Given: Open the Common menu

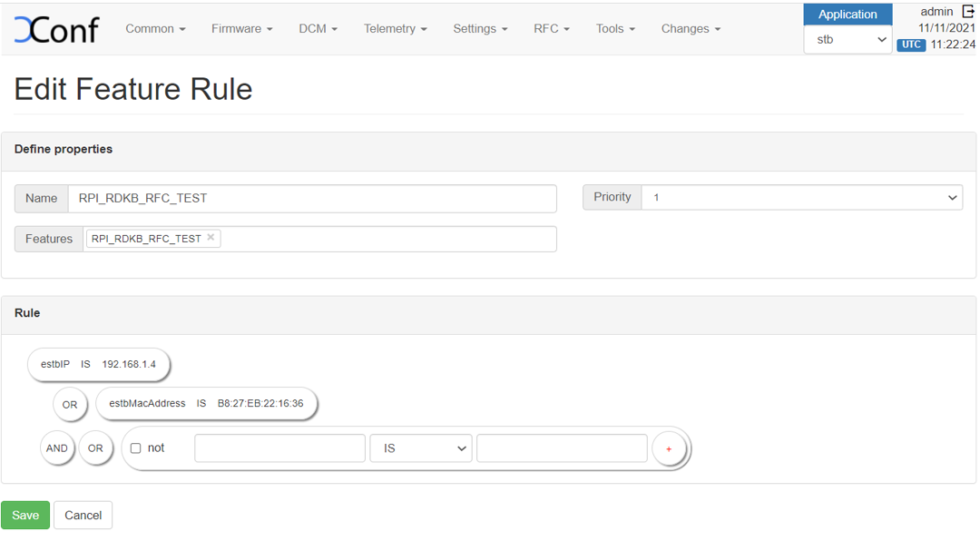Looking at the screenshot, I should click(155, 29).
